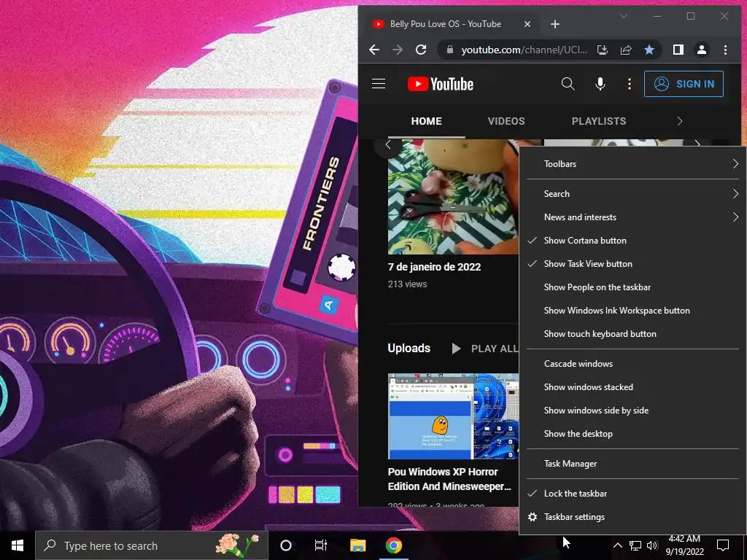Click SIGN IN button

pos(684,84)
